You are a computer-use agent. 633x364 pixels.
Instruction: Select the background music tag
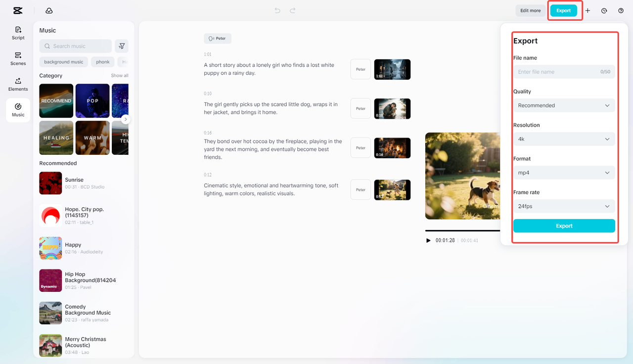(63, 61)
